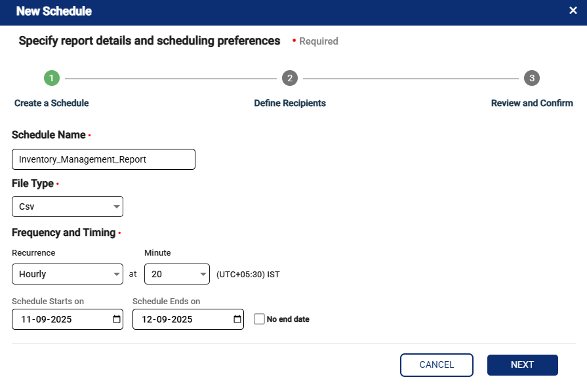Click step 2 circle in the wizard
This screenshot has width=587, height=392.
coord(290,79)
